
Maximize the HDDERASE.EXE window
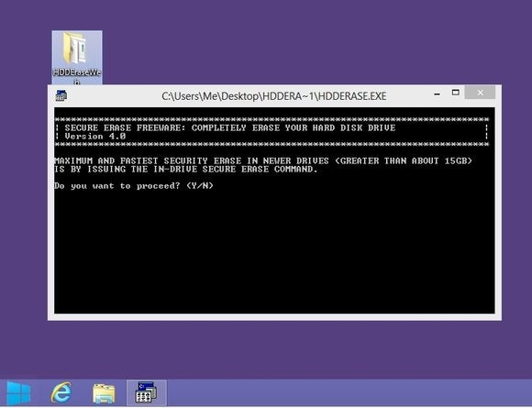(x=455, y=93)
